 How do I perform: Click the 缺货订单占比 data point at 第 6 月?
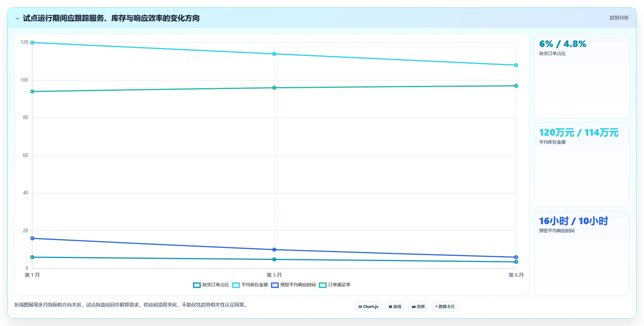[x=516, y=262]
